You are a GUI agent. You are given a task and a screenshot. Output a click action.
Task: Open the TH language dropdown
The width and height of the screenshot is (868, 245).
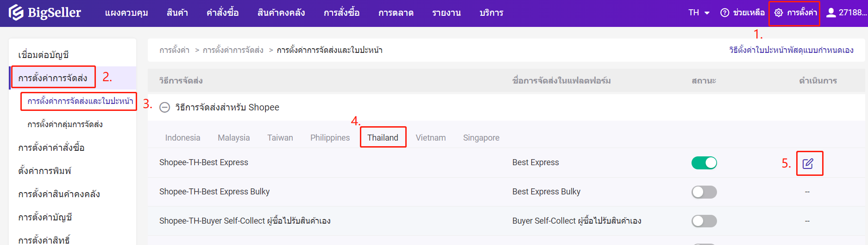point(698,13)
